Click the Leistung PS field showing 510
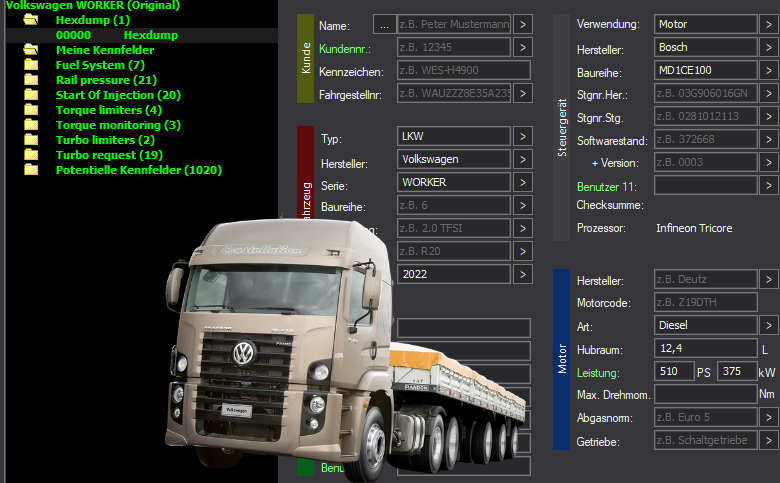780x483 pixels. [x=674, y=371]
